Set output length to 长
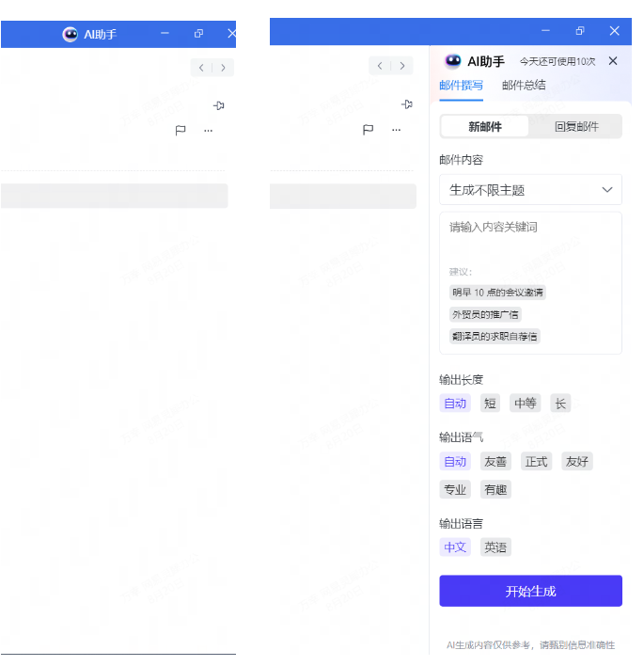 (x=560, y=404)
